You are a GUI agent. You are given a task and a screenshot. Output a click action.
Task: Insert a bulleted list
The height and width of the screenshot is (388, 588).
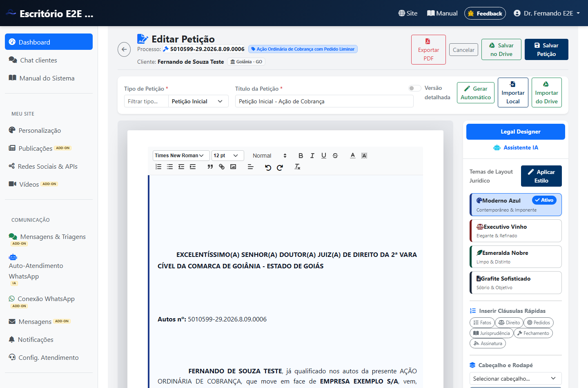pyautogui.click(x=170, y=167)
